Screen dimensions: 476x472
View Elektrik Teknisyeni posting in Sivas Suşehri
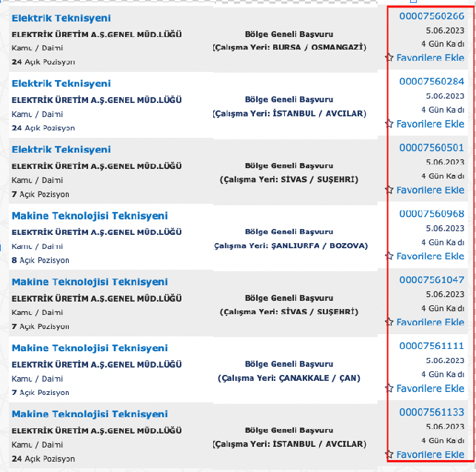pos(61,150)
